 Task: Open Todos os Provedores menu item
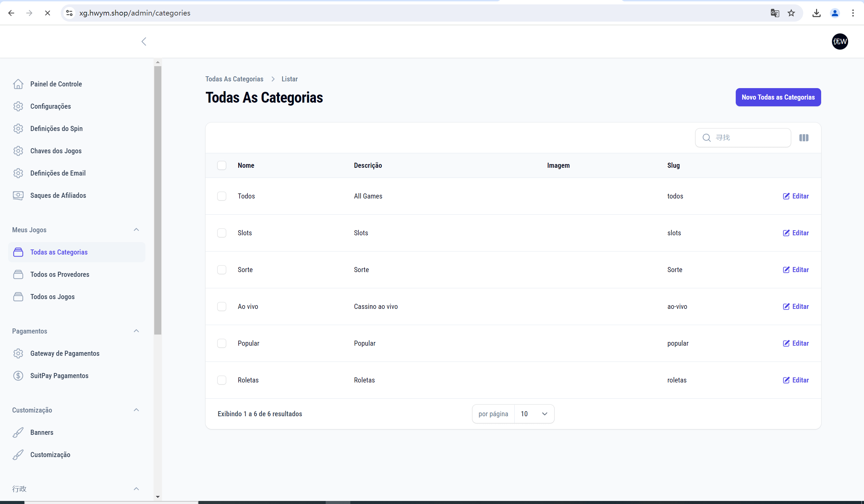coord(60,274)
